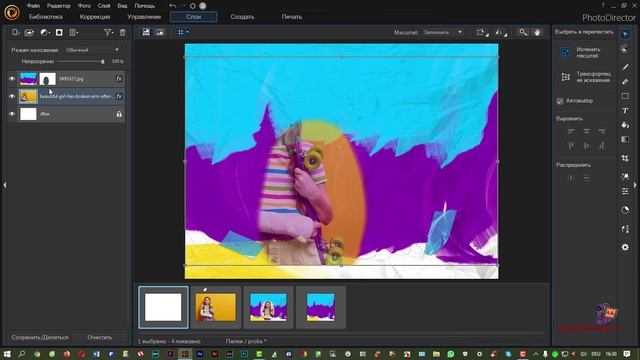Select the eraser tool in right toolbar
The width and height of the screenshot is (640, 360).
coord(625,82)
